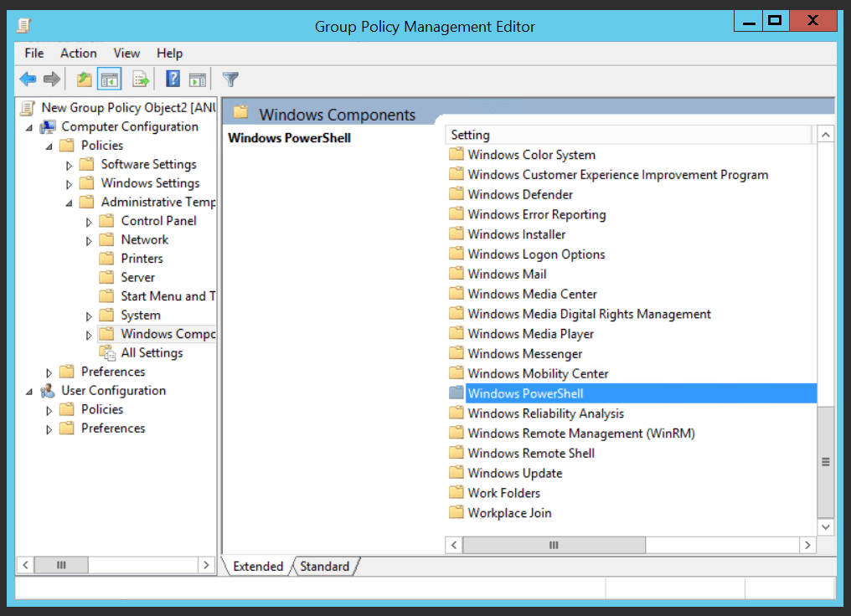This screenshot has height=616, width=851.
Task: Select the Up one level folder icon
Action: point(84,78)
